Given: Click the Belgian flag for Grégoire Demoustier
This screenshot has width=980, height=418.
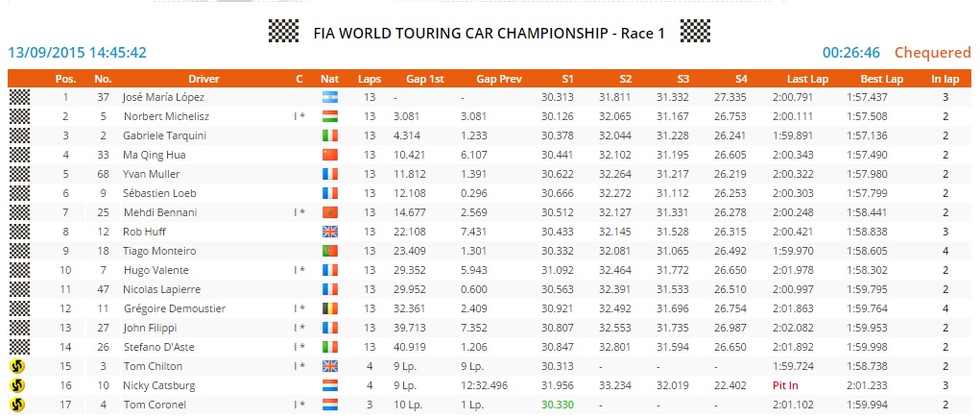Looking at the screenshot, I should [x=329, y=308].
